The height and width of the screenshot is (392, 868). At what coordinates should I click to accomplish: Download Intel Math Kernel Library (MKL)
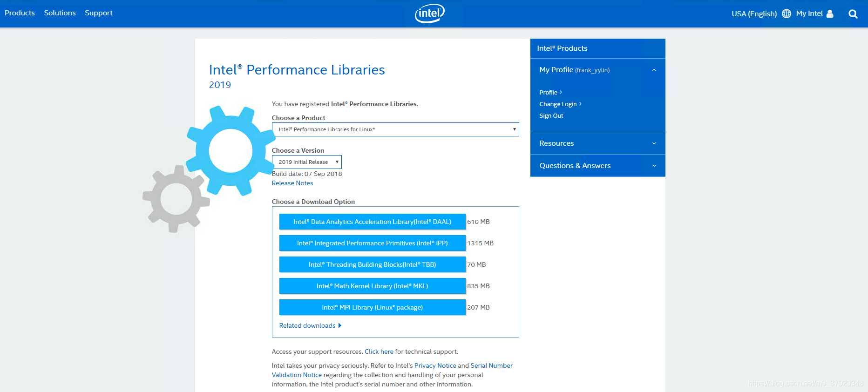tap(373, 286)
